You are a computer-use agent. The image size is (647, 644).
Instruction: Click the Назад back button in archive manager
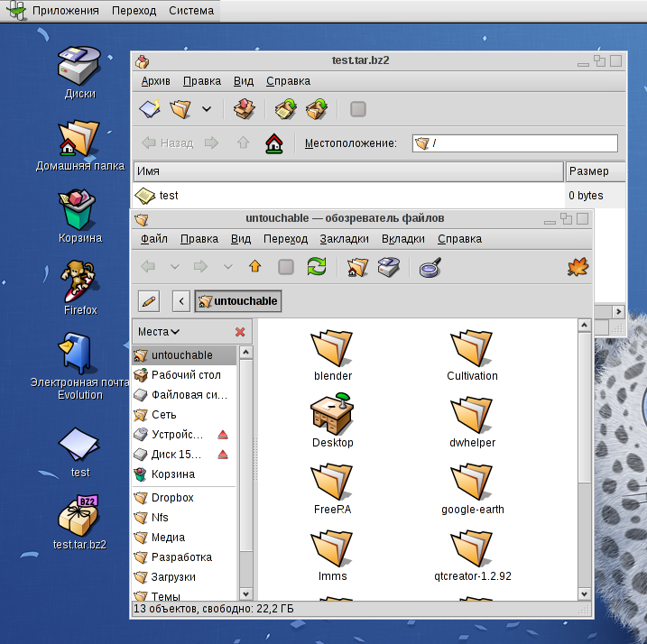click(x=168, y=143)
